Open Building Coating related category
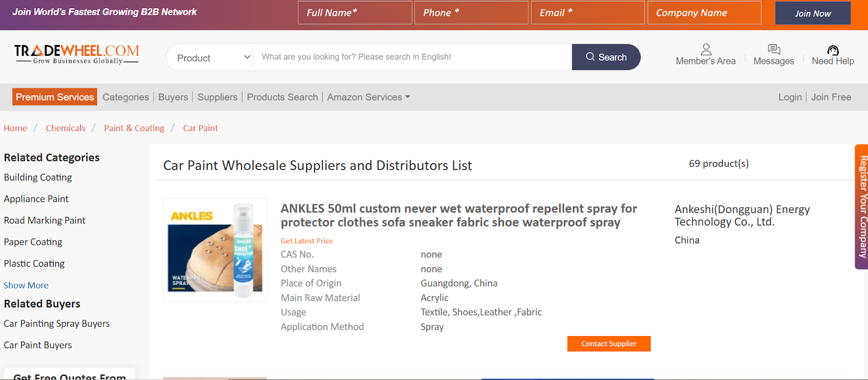The width and height of the screenshot is (868, 380). coord(38,177)
